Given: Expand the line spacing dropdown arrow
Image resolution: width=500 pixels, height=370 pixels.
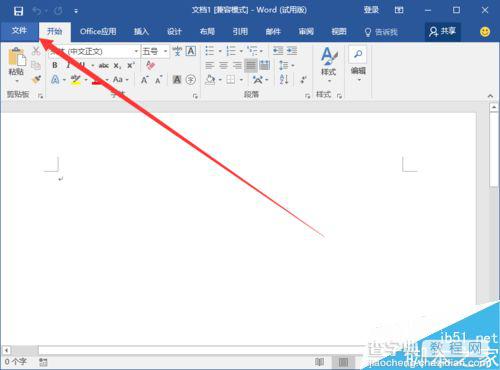Looking at the screenshot, I should coord(293,65).
